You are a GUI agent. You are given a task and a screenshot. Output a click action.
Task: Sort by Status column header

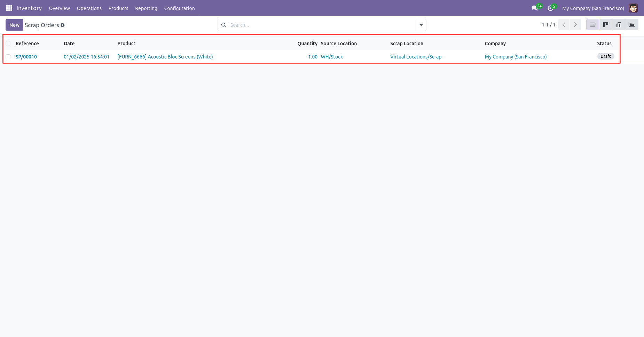604,44
